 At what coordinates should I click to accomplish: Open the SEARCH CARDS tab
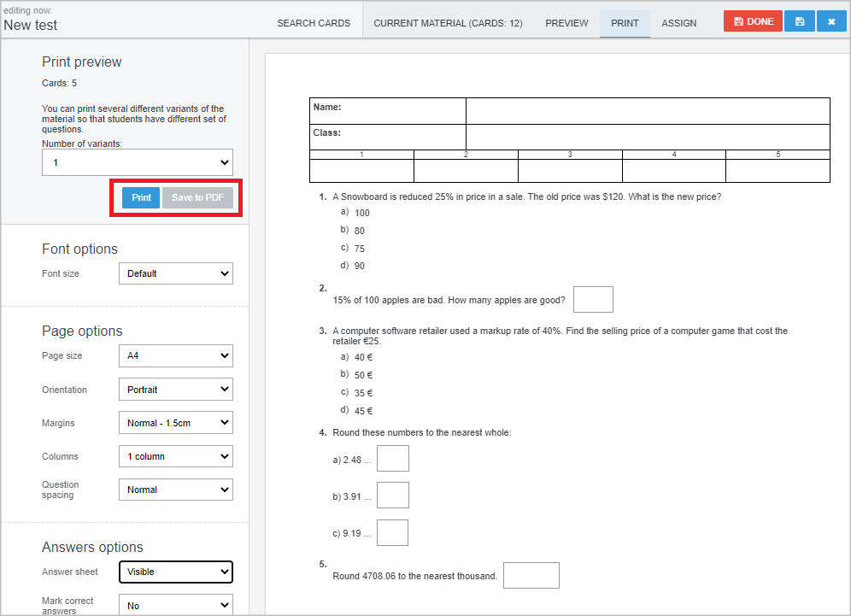click(x=314, y=23)
